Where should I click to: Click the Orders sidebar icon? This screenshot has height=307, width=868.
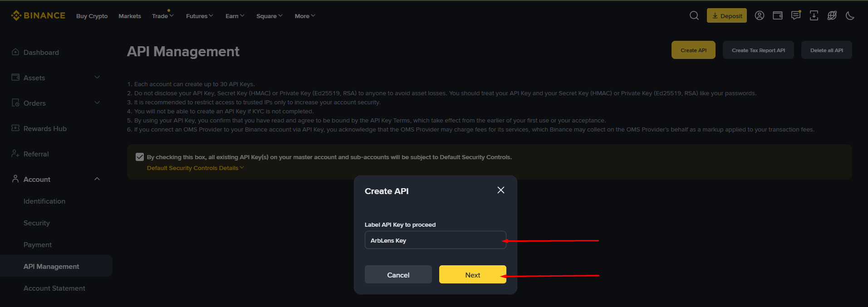(x=15, y=102)
